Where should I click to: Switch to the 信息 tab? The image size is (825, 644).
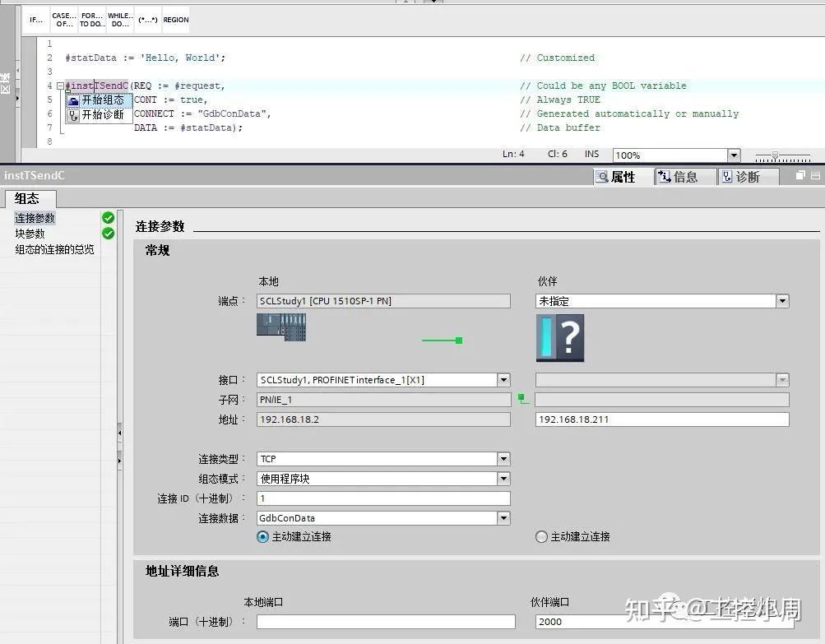683,175
